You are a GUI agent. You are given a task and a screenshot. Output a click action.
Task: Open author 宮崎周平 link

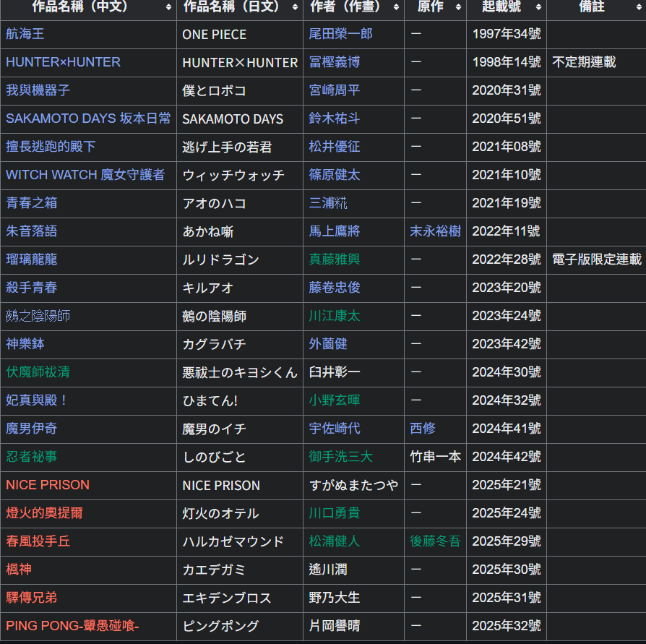click(335, 90)
